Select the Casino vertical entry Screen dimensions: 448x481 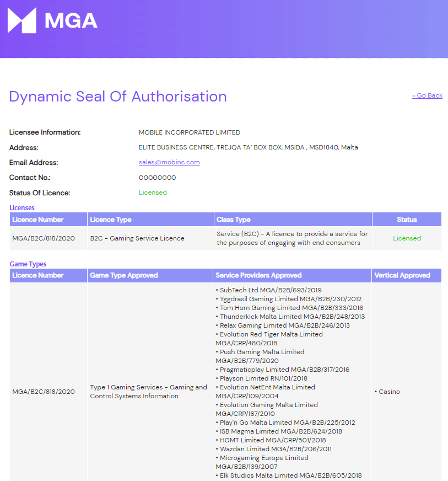(x=387, y=392)
